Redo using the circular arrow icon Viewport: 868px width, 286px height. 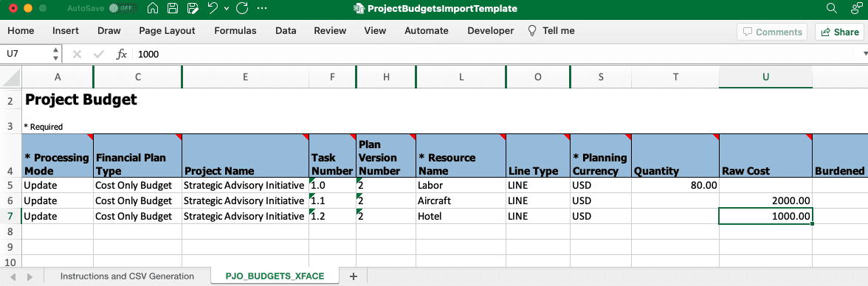[x=242, y=8]
